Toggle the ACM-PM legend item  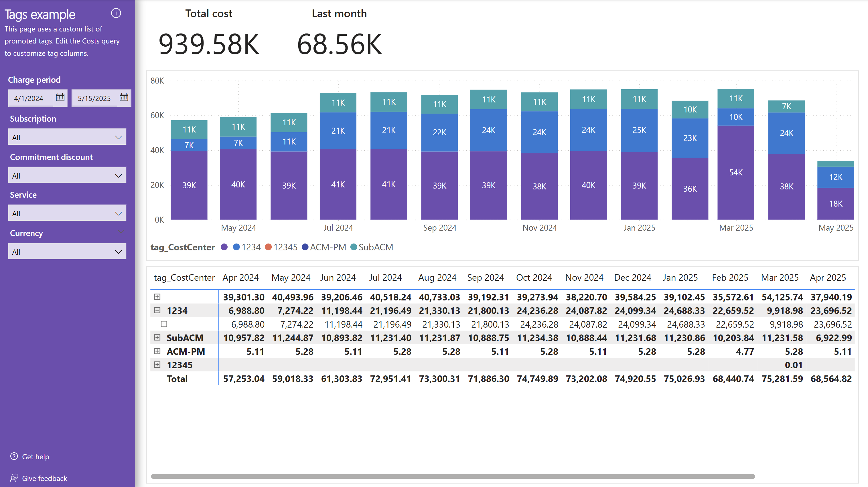324,247
